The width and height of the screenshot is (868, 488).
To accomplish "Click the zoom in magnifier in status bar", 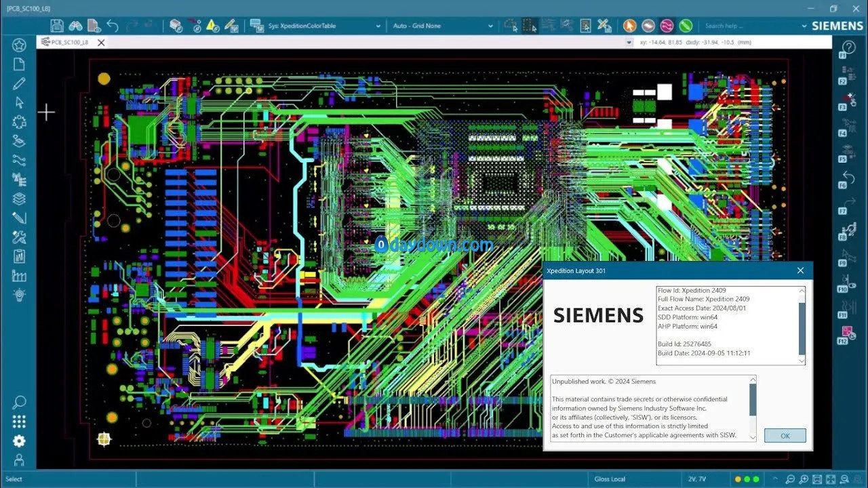I will pos(804,479).
